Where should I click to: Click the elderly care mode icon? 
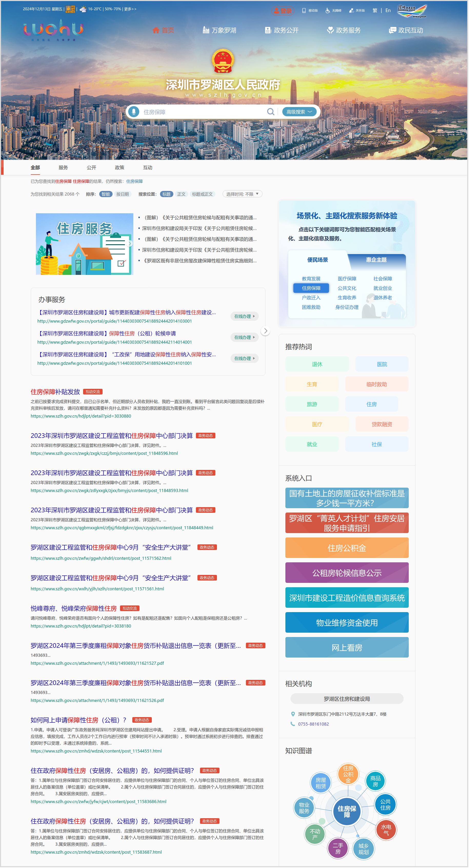[352, 11]
